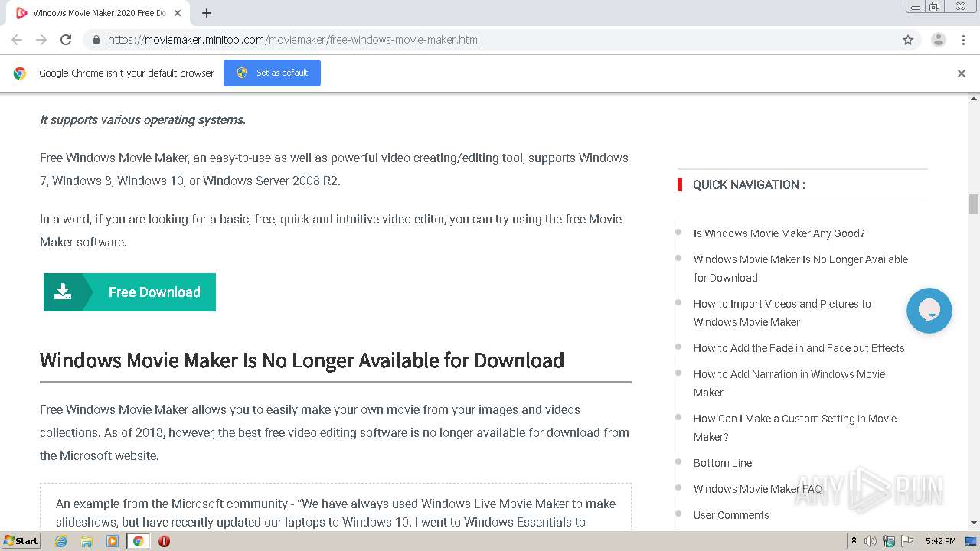Bookmark this page with the star
Image resolution: width=980 pixels, height=551 pixels.
click(x=908, y=40)
